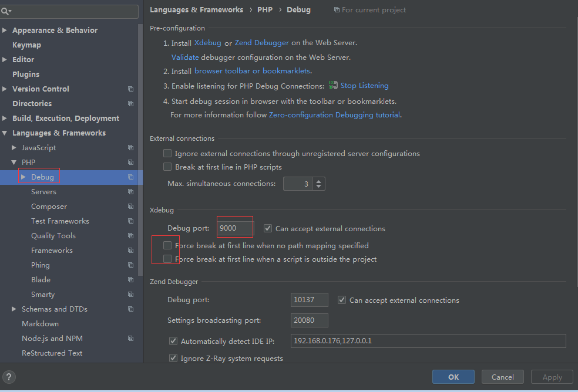Collapse the PHP node arrow
Screen dimensions: 578x392
(14, 162)
